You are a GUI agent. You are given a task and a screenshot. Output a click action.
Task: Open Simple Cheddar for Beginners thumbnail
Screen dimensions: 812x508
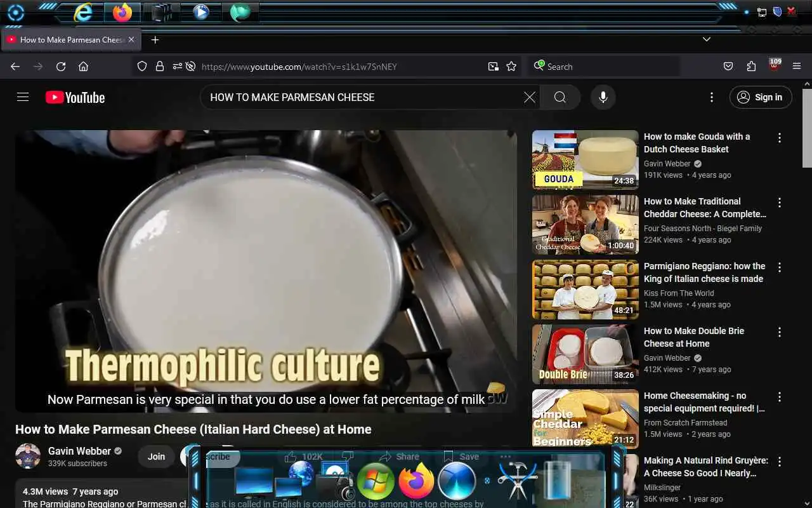[585, 419]
